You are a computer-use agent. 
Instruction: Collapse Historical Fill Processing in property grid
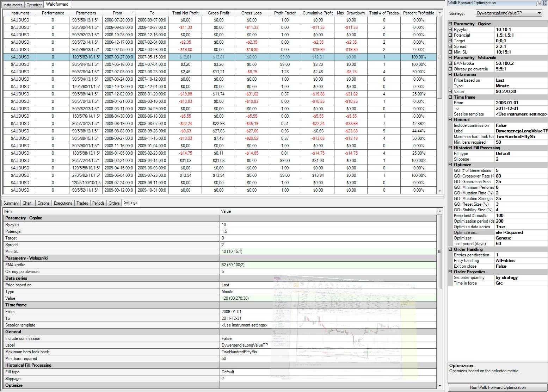450,148
